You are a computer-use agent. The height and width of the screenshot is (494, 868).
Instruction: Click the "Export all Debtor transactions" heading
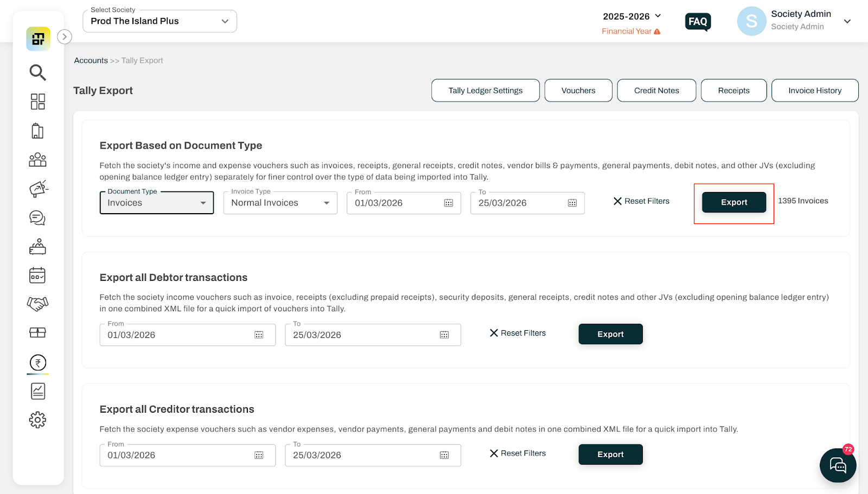pyautogui.click(x=174, y=278)
